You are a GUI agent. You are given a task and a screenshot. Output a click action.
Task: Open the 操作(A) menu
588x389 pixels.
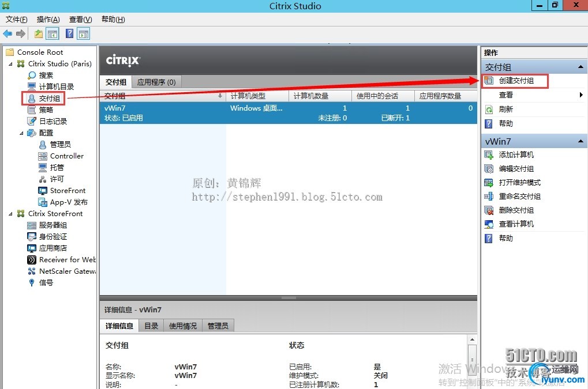click(x=48, y=20)
